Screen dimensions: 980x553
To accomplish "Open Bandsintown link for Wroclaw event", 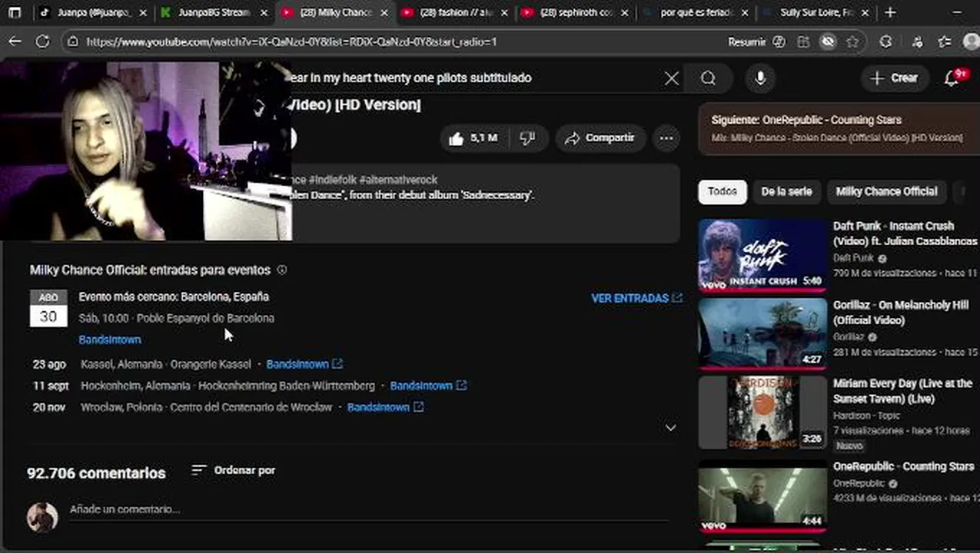I will point(385,407).
